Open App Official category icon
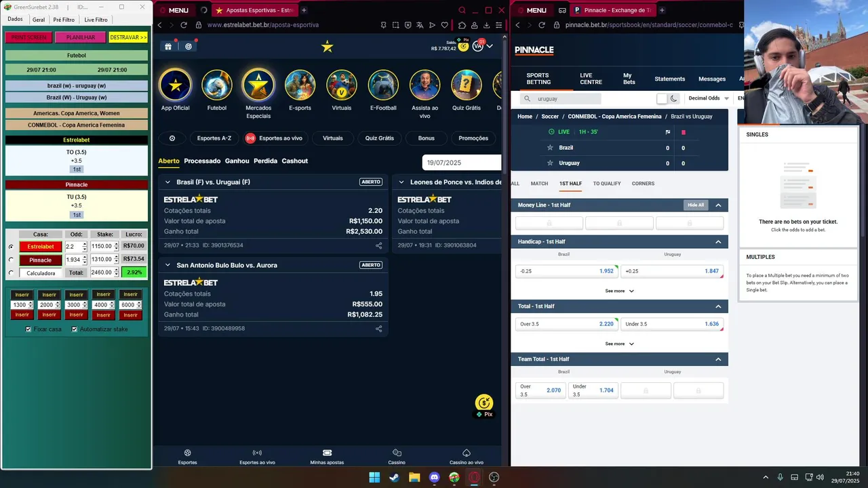This screenshot has height=488, width=868. [176, 85]
